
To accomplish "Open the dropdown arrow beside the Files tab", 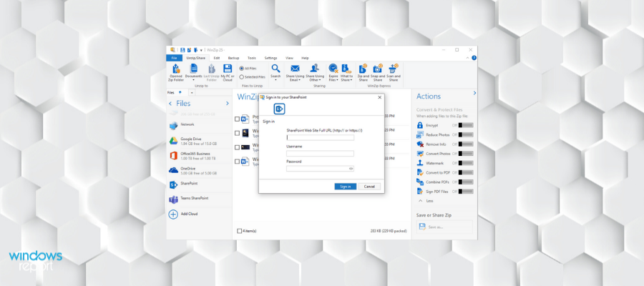I will [x=191, y=93].
